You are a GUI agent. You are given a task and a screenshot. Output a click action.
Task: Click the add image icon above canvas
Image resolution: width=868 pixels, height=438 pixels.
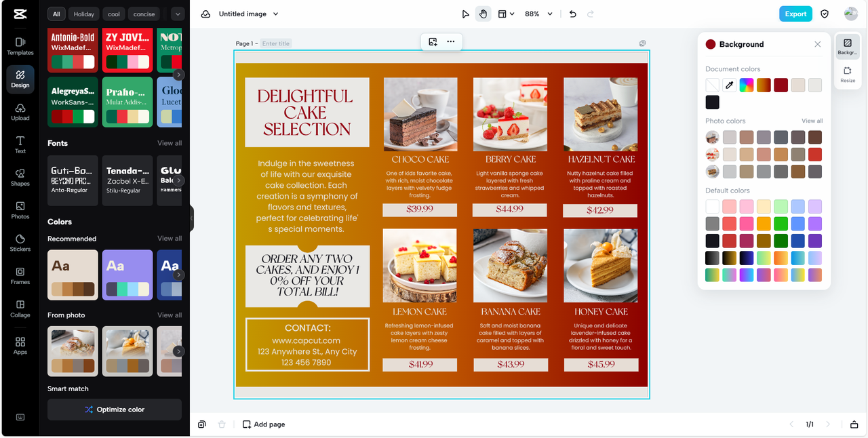click(433, 42)
